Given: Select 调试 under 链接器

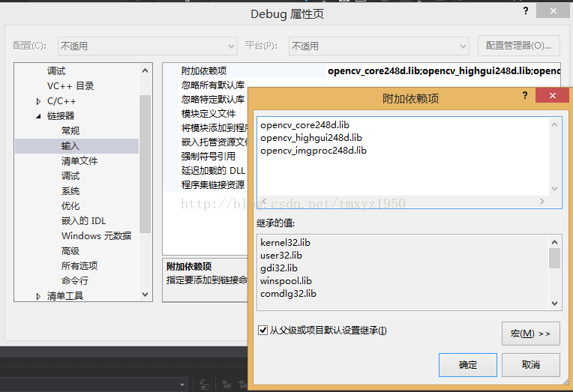Looking at the screenshot, I should [70, 176].
